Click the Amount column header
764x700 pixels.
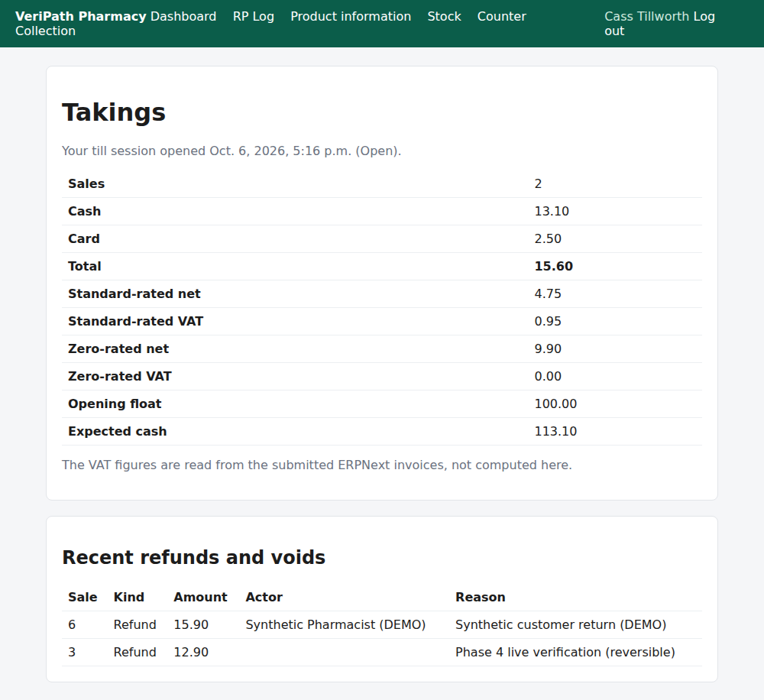[x=200, y=597]
